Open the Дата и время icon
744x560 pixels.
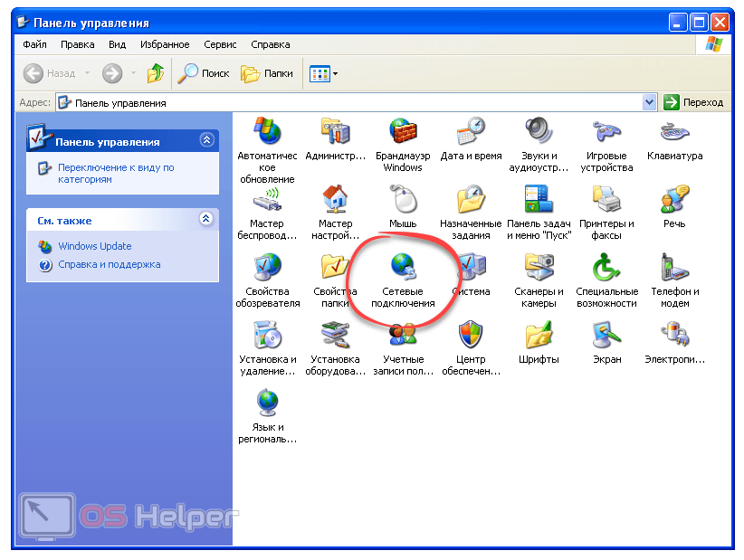click(x=471, y=132)
